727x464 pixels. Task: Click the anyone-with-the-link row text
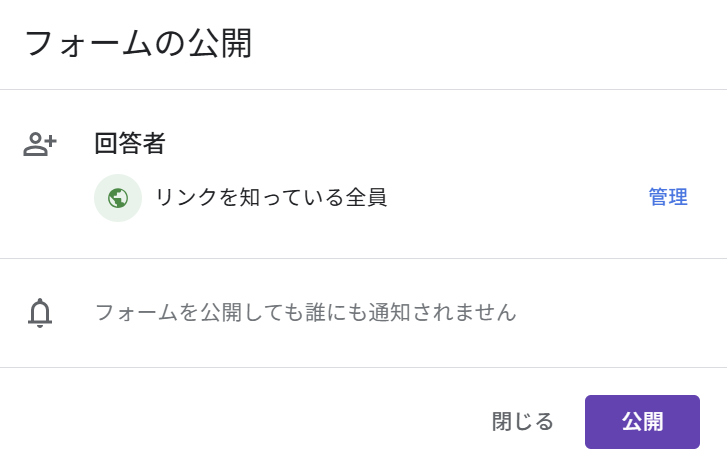click(x=271, y=197)
